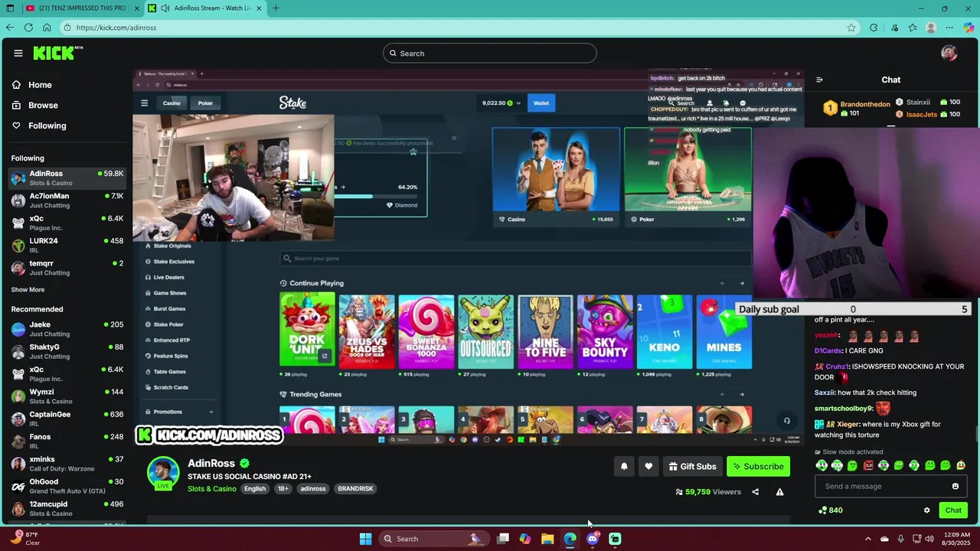Screen dimensions: 980x551
Task: Open ShaktyG channel in Recommended list
Action: coord(67,351)
